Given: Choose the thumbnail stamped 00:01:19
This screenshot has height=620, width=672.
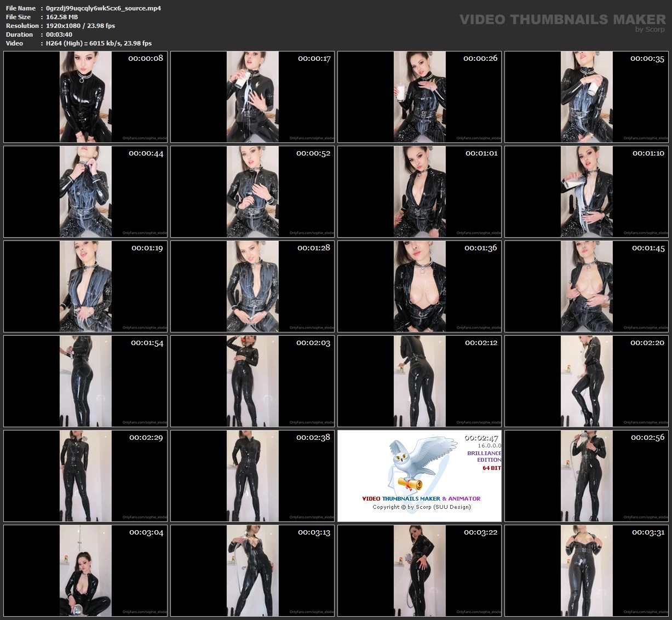Looking at the screenshot, I should pos(85,286).
